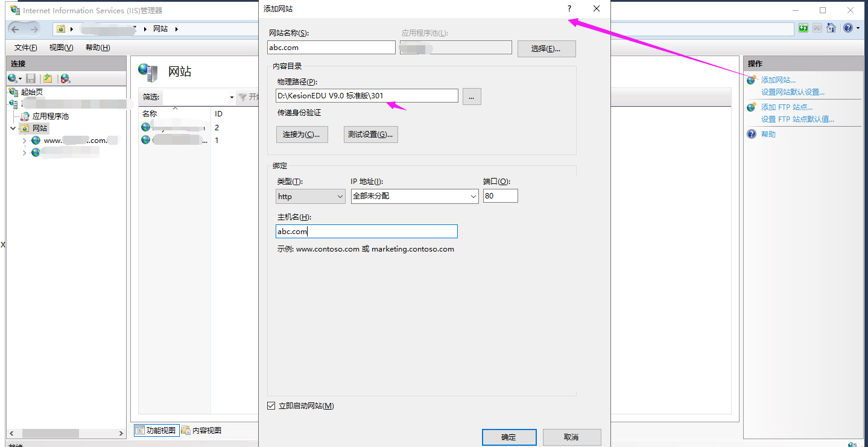Click the save icon in Connections toolbar

point(31,78)
